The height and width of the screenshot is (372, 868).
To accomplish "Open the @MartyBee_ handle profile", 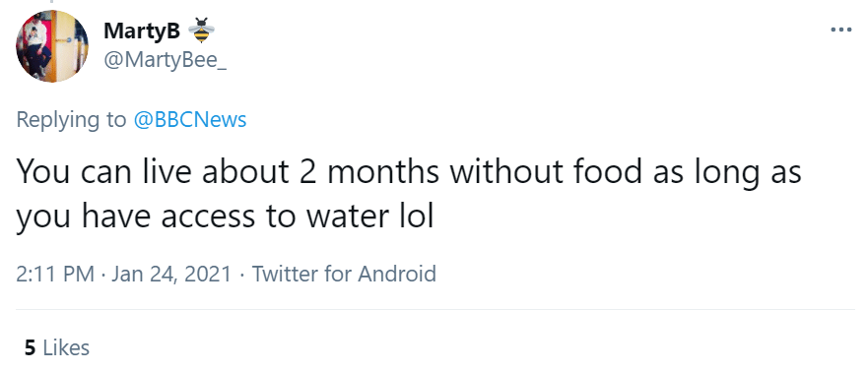I will click(x=165, y=60).
